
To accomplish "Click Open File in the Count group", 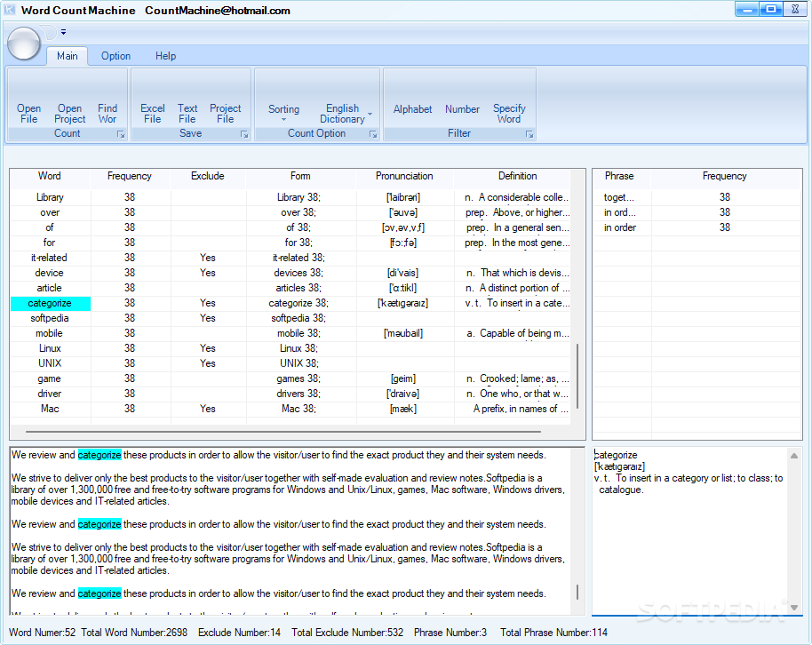I will [x=29, y=114].
